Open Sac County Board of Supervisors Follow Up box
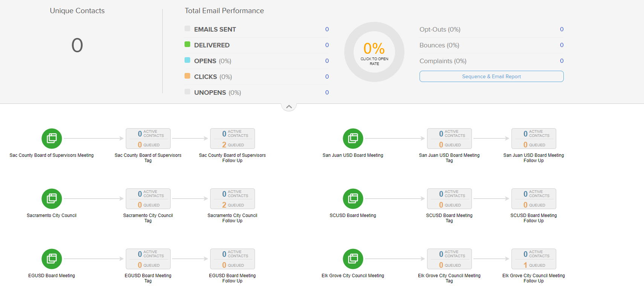Viewport: 644px width, 302px height. point(232,139)
